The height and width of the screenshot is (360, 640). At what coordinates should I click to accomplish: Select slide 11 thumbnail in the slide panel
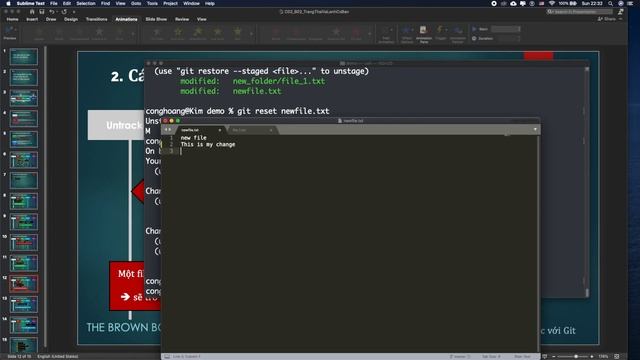click(x=24, y=263)
